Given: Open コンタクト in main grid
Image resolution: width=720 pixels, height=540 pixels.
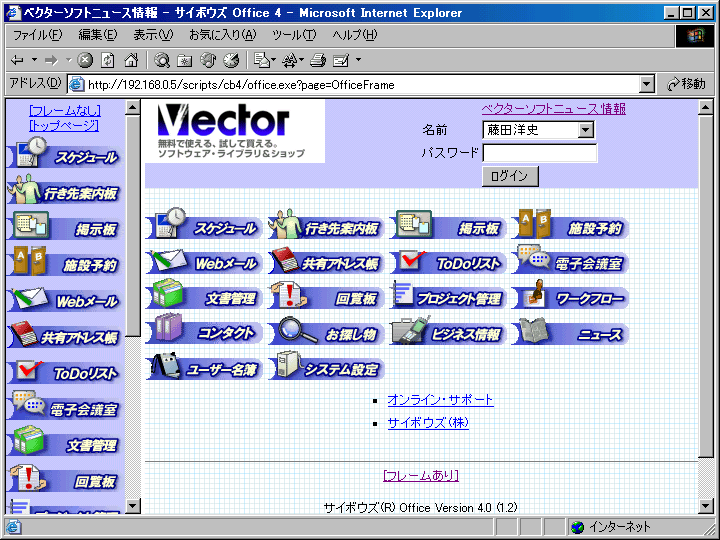Looking at the screenshot, I should tap(204, 330).
